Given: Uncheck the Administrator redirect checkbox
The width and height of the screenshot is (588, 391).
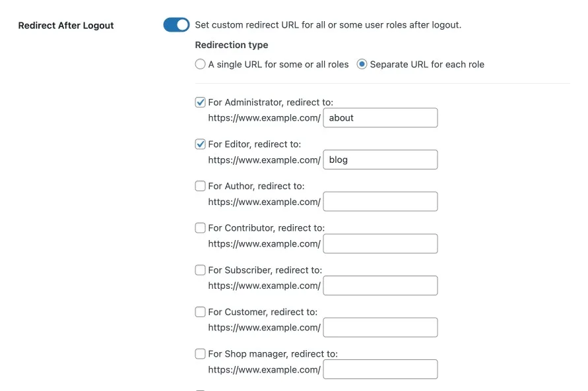Looking at the screenshot, I should (x=200, y=102).
